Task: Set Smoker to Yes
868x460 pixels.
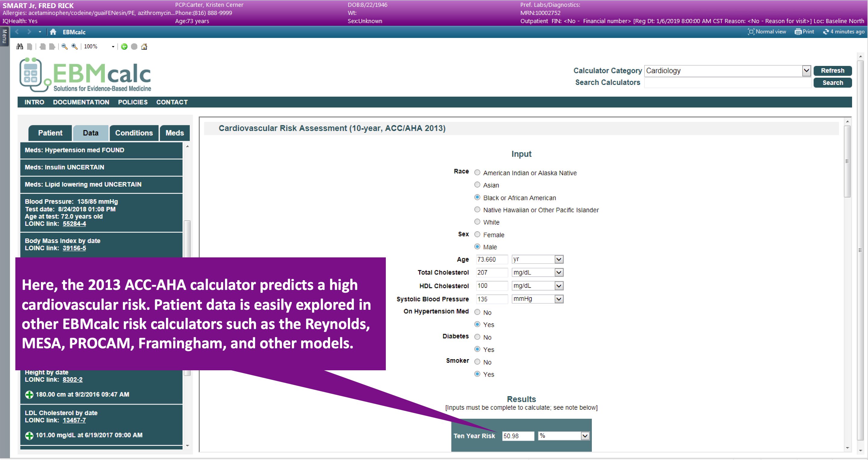Action: click(x=477, y=374)
